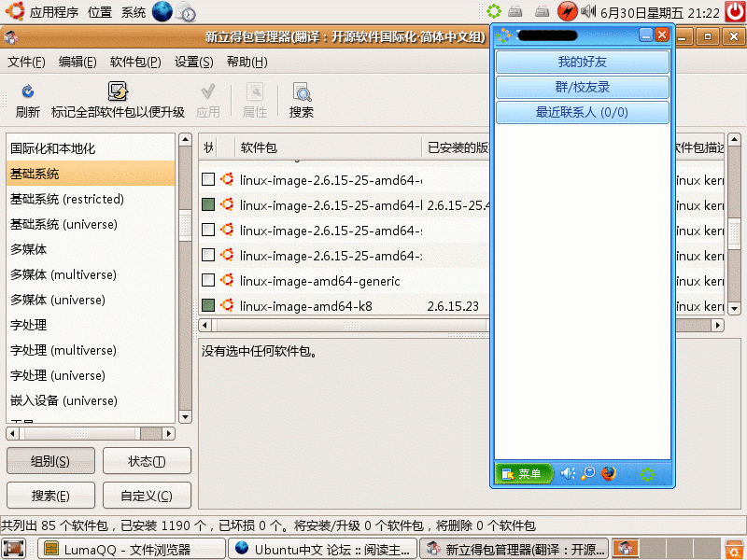Click the category list horizontal scrollbar right arrow

pos(169,433)
